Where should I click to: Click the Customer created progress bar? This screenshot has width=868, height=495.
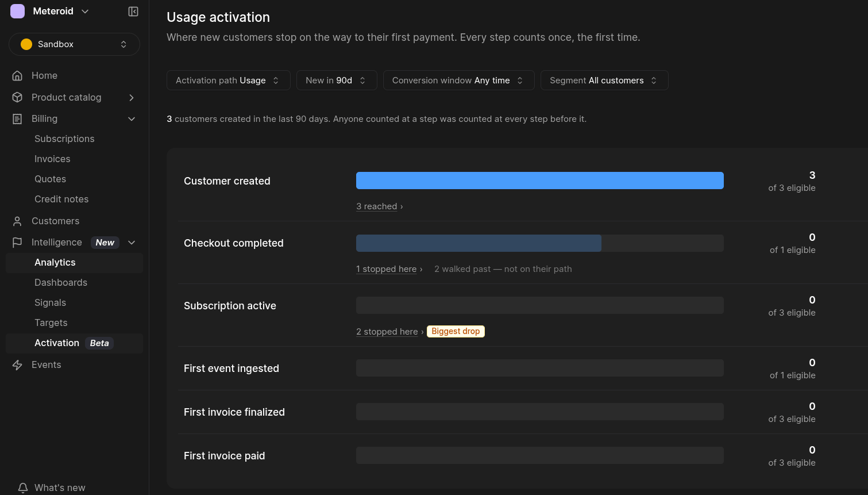click(540, 181)
